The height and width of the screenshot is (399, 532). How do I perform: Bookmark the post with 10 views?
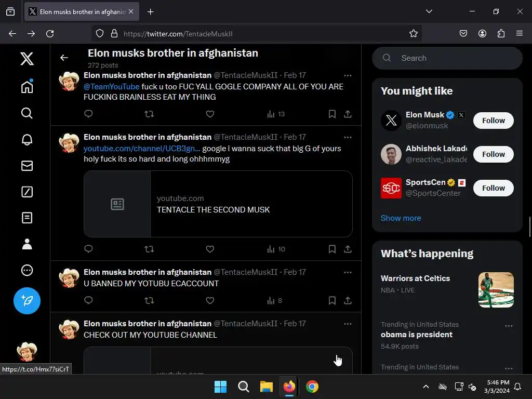[x=332, y=249]
